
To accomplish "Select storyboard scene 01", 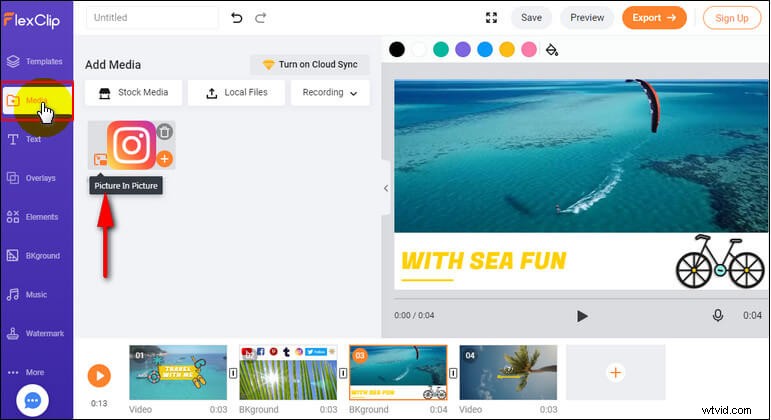I will tap(178, 372).
